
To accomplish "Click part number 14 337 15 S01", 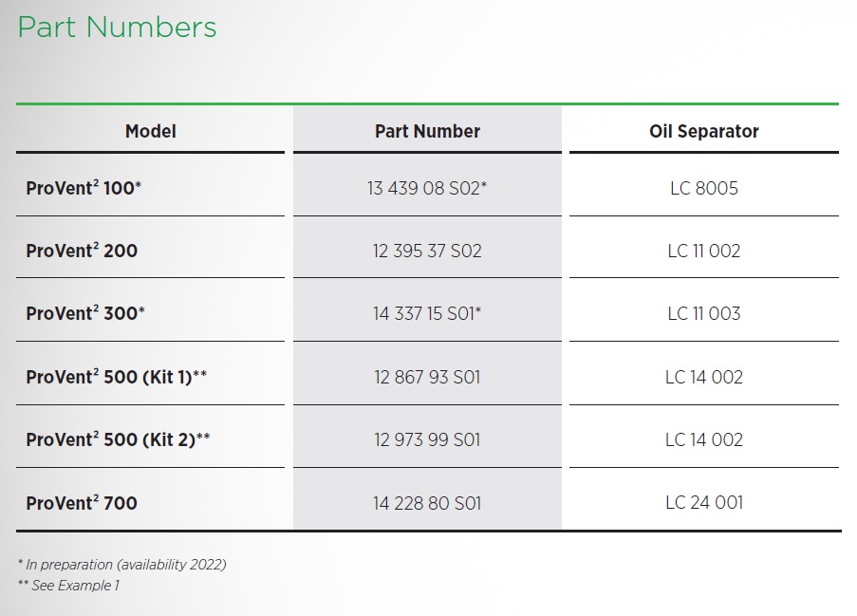I will [427, 314].
